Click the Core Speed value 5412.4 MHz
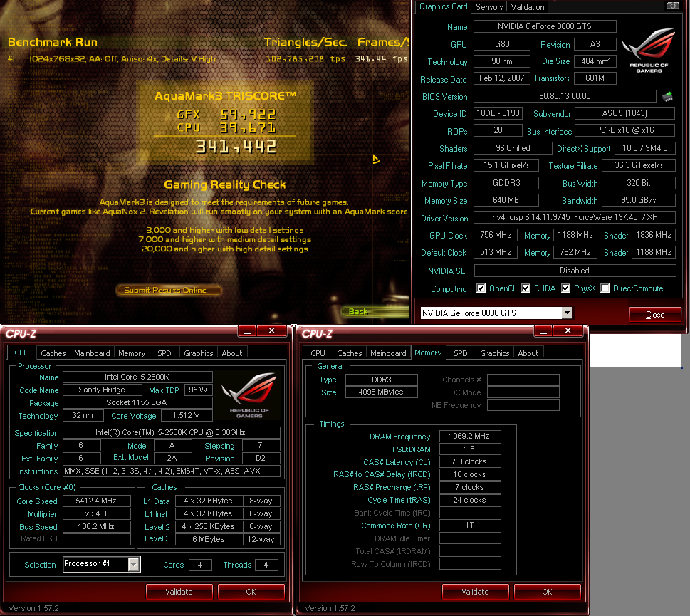 pyautogui.click(x=96, y=501)
